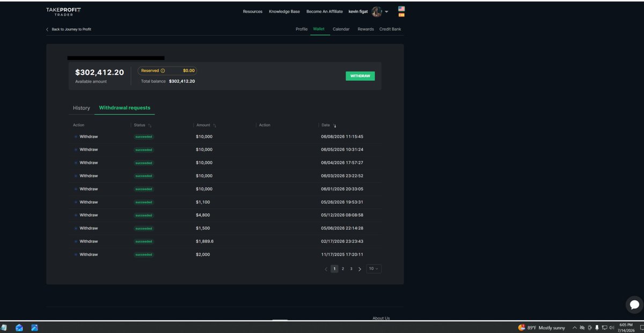
Task: Go to page 1 of results
Action: point(334,269)
